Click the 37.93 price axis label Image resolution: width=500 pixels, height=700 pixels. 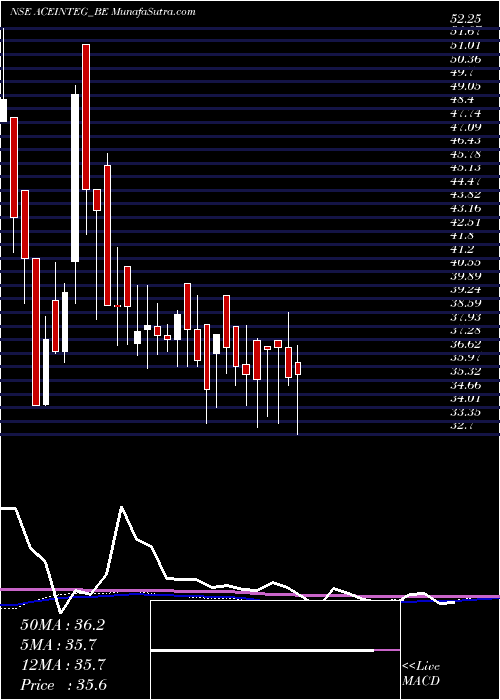[466, 318]
